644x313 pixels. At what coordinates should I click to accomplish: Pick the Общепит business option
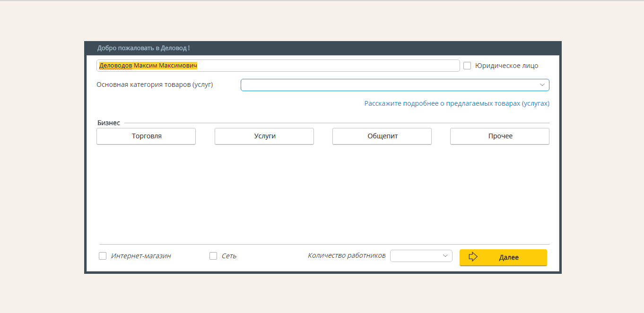click(382, 136)
